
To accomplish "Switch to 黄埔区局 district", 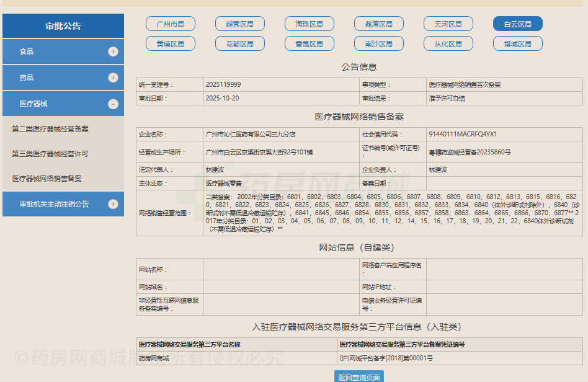I will tap(170, 43).
